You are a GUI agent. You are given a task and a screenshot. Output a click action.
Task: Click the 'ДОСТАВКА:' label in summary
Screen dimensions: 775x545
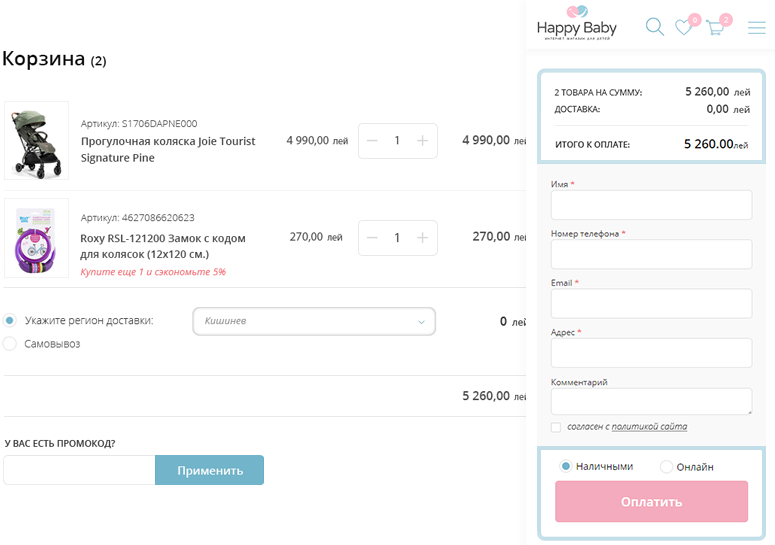pyautogui.click(x=577, y=109)
